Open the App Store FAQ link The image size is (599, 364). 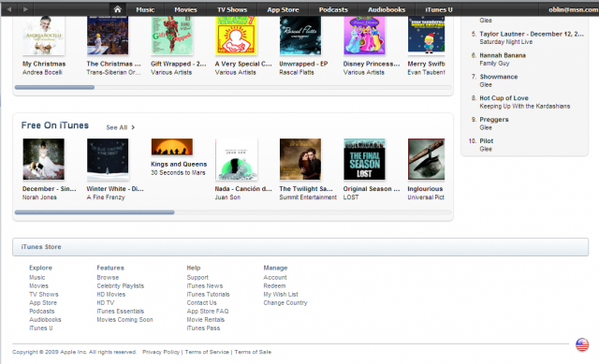(x=208, y=312)
